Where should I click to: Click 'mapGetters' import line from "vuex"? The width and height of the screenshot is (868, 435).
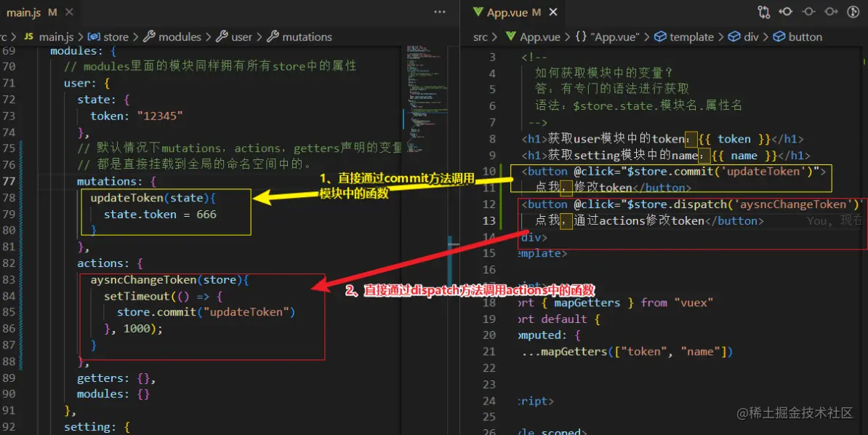614,303
